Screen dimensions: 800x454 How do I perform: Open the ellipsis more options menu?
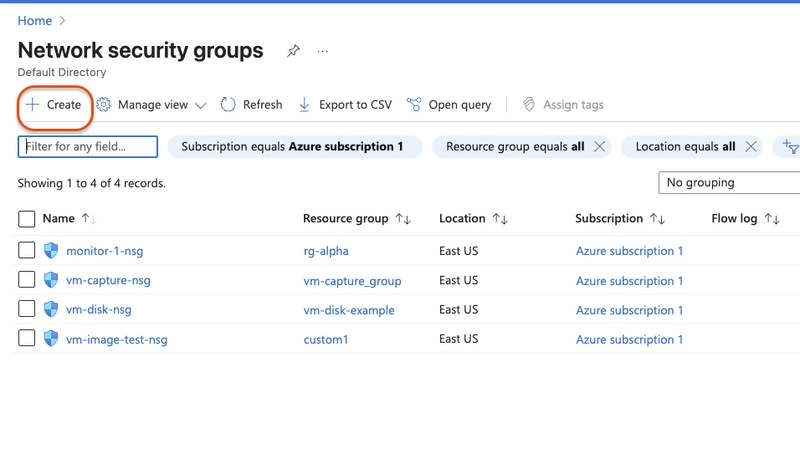pos(322,51)
